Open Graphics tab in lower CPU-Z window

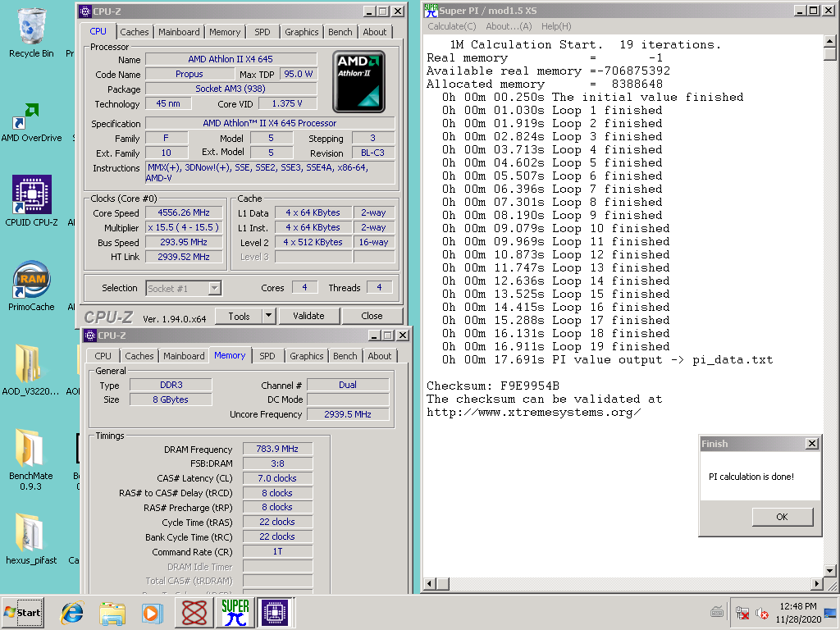[307, 356]
